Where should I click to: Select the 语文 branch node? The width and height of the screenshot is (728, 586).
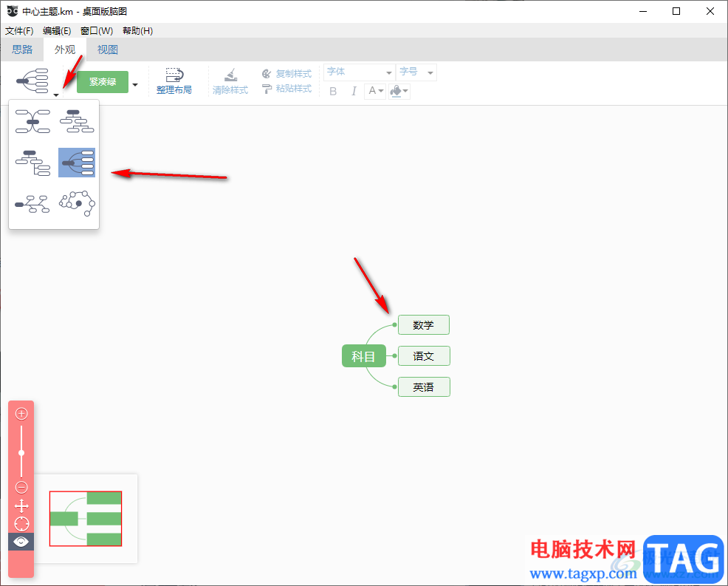click(x=424, y=356)
